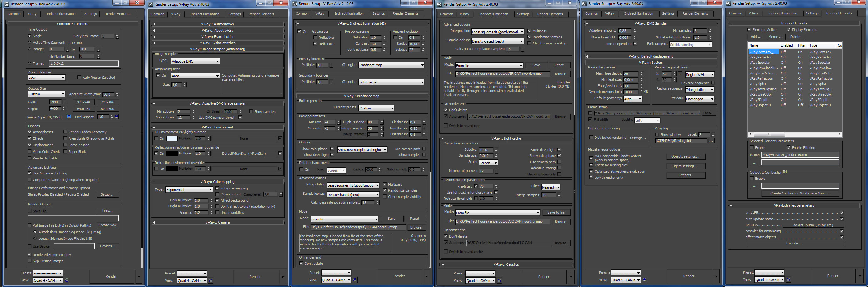The width and height of the screenshot is (868, 287).
Task: Open Image sampler Type Adaptive DMC dropdown
Action: pos(195,61)
